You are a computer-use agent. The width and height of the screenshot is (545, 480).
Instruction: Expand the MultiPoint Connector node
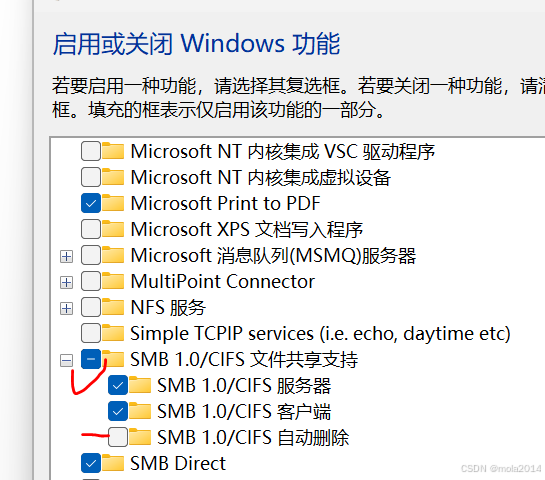pos(66,282)
